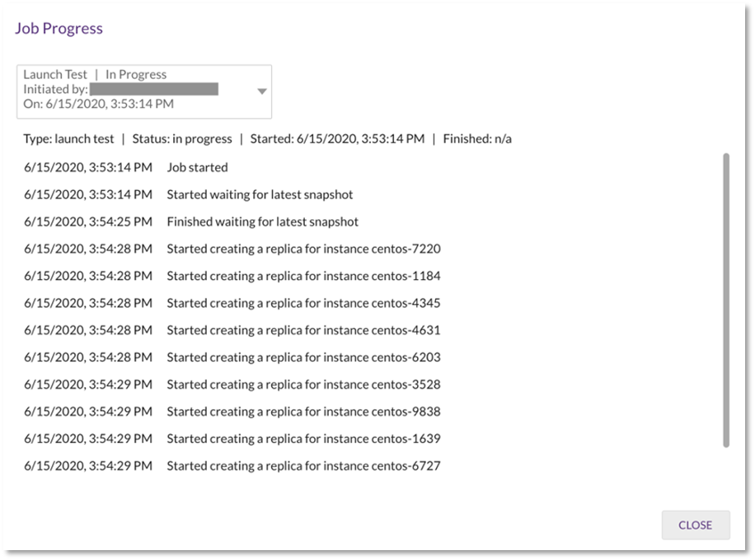755x560 pixels.
Task: Open the job selector dropdown arrow
Action: point(262,91)
